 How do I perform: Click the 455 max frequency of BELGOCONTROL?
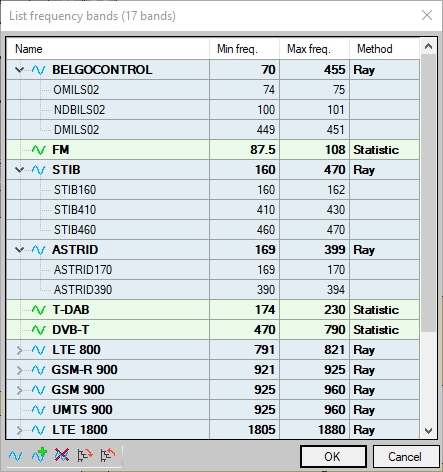[335, 70]
